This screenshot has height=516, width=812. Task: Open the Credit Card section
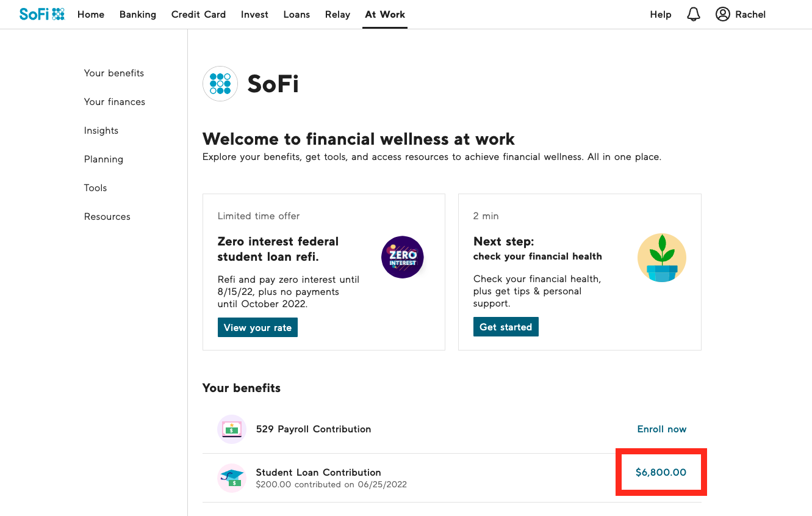(x=198, y=15)
